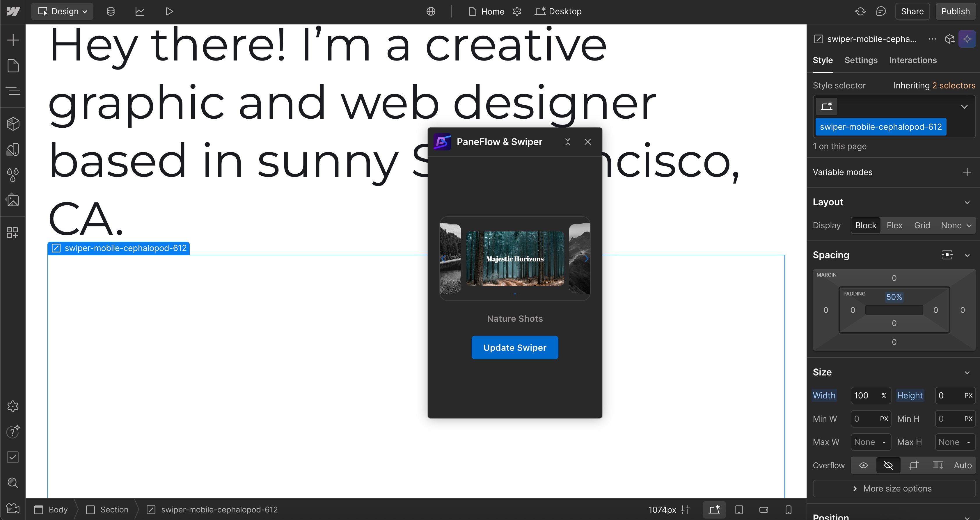This screenshot has height=520, width=980.
Task: Switch to mobile landscape breakpoint
Action: point(764,509)
